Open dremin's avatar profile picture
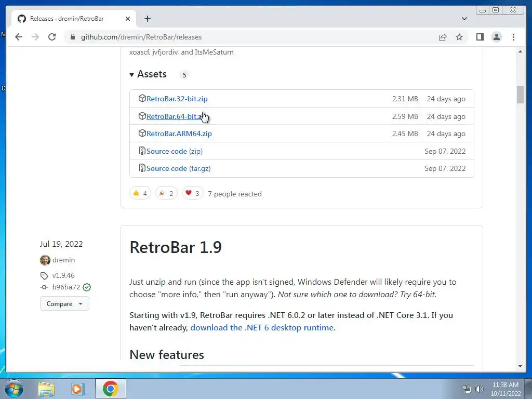This screenshot has width=532, height=399. coord(45,260)
